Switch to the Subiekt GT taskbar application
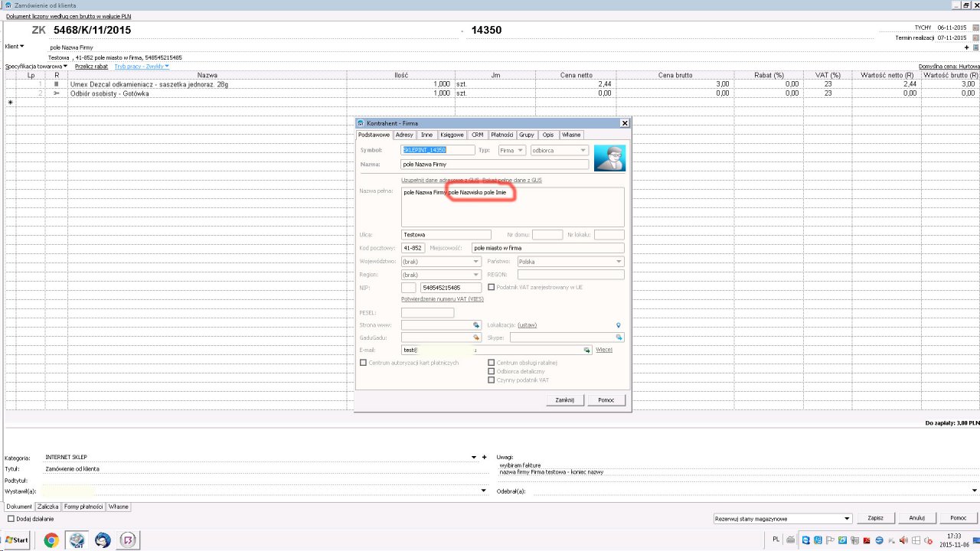This screenshot has width=980, height=551. (77, 540)
